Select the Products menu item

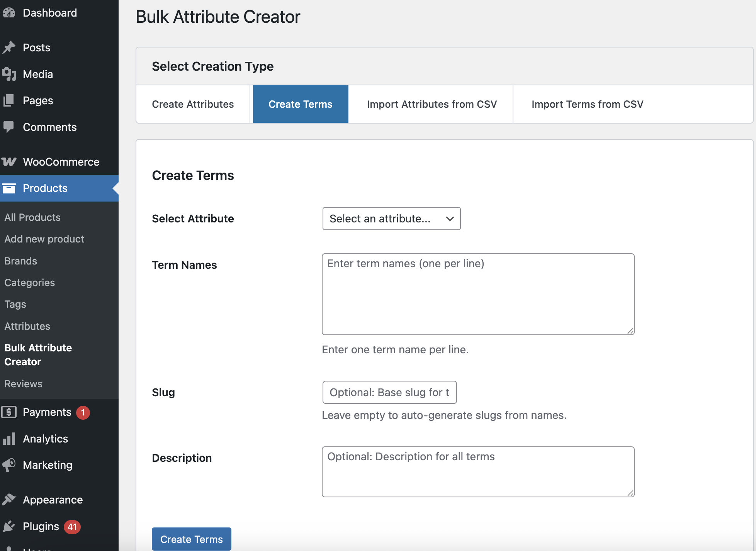click(59, 188)
